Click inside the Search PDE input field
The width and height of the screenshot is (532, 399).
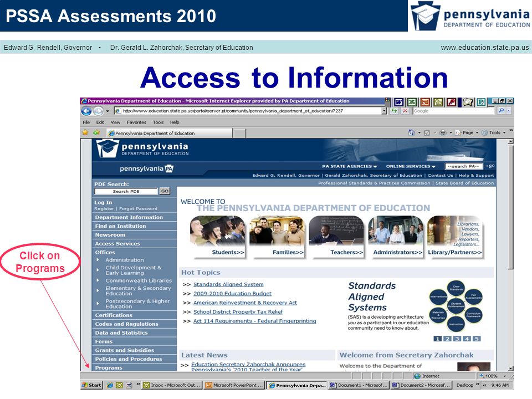click(126, 191)
